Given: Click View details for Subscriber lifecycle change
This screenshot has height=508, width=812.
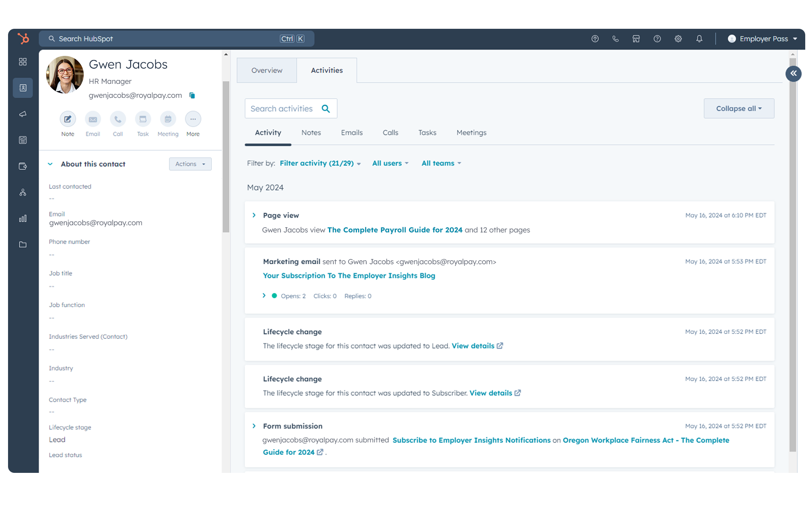Looking at the screenshot, I should coord(491,393).
